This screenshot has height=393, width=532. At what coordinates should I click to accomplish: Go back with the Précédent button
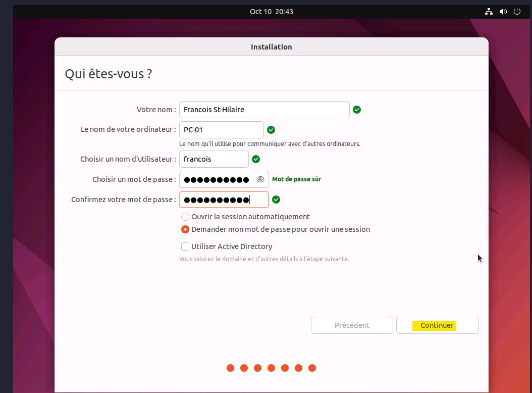[x=352, y=325]
